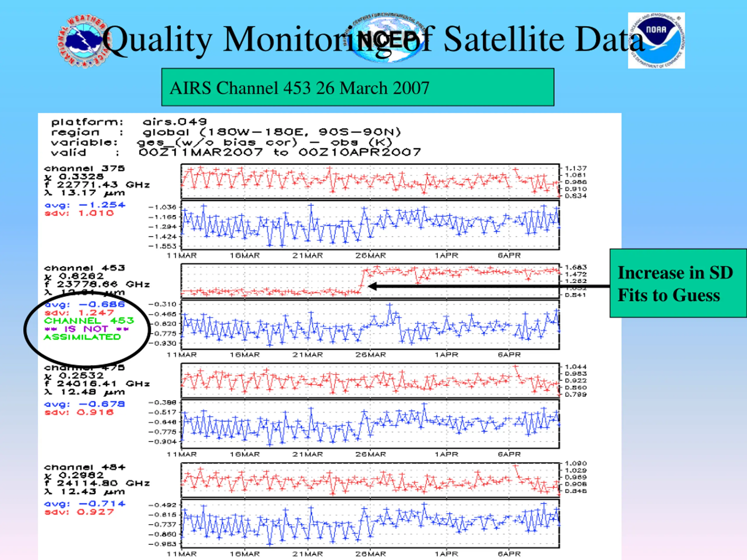Click the sdv: 0.927 value
The image size is (747, 560).
79,512
